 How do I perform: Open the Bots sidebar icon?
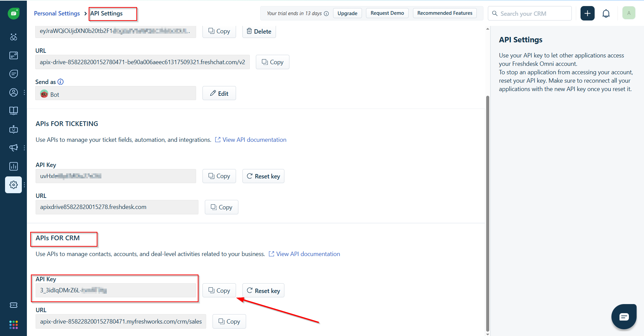[13, 129]
